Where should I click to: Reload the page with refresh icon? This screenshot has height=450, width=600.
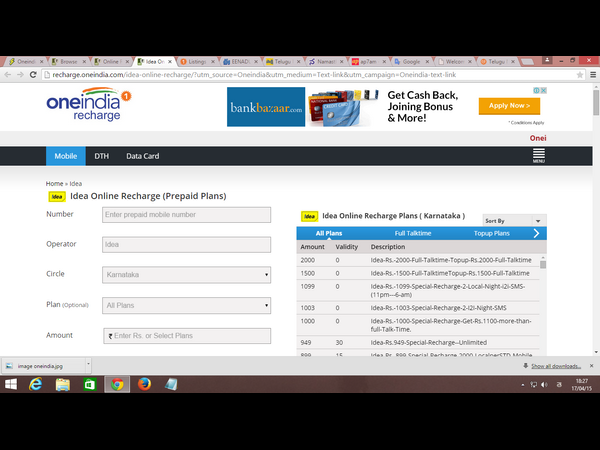33,75
